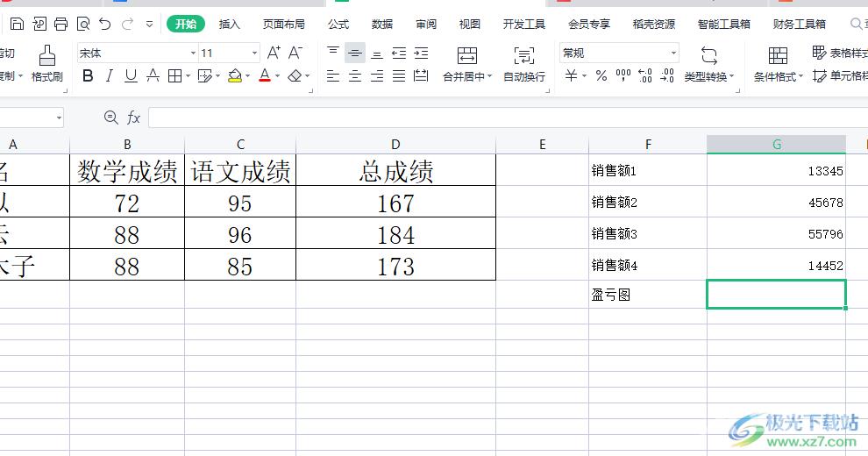Apply thousands separator 000 format
This screenshot has width=868, height=456.
coord(623,75)
